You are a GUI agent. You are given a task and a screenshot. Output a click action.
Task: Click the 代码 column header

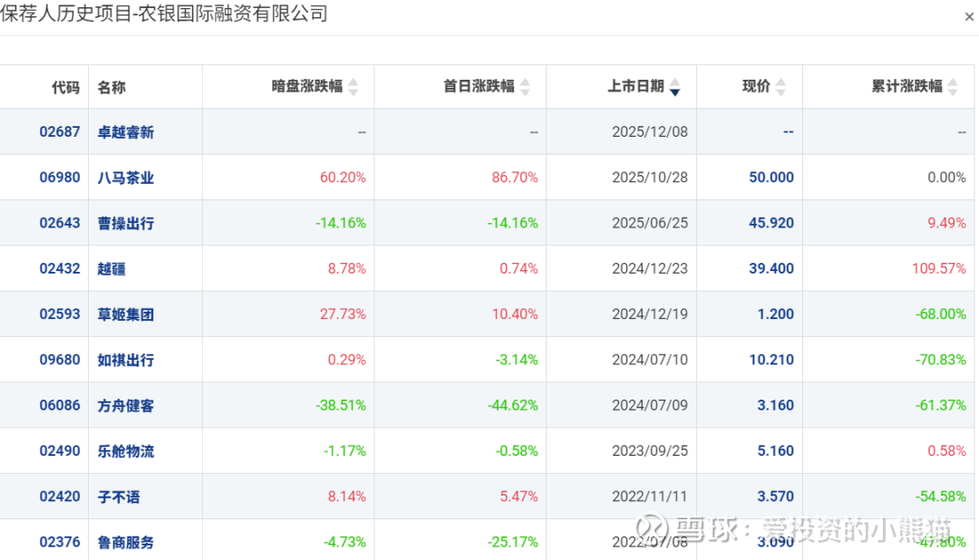[65, 87]
